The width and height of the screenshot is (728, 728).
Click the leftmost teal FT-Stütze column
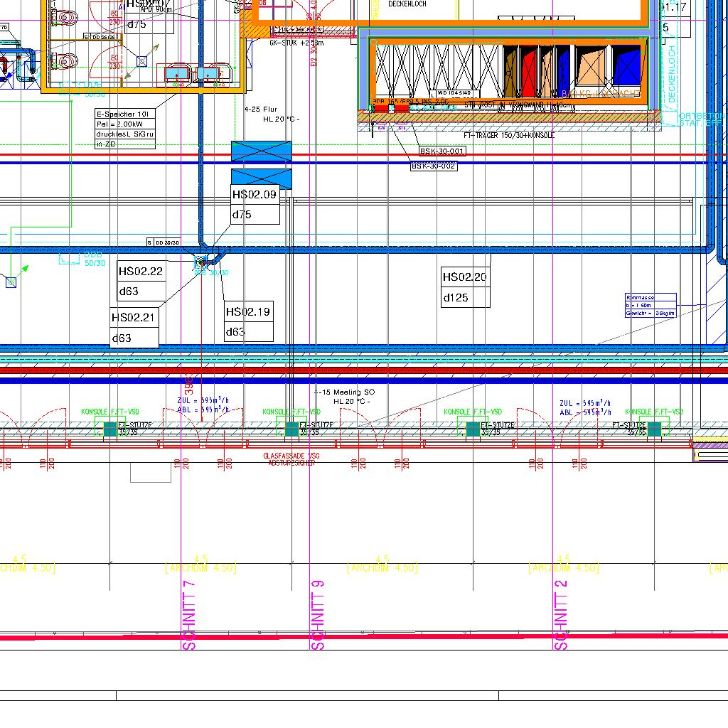pyautogui.click(x=110, y=429)
